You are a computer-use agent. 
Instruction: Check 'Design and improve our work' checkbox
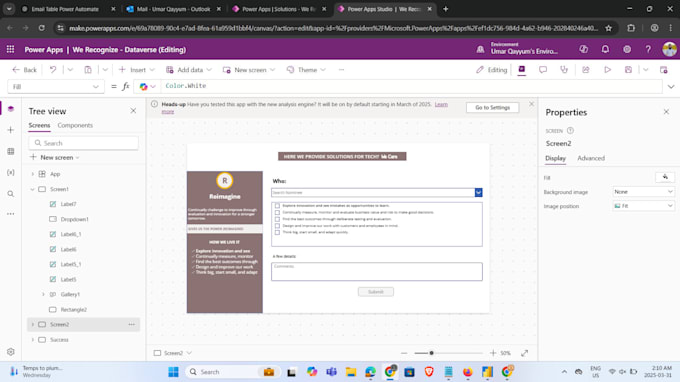(277, 225)
